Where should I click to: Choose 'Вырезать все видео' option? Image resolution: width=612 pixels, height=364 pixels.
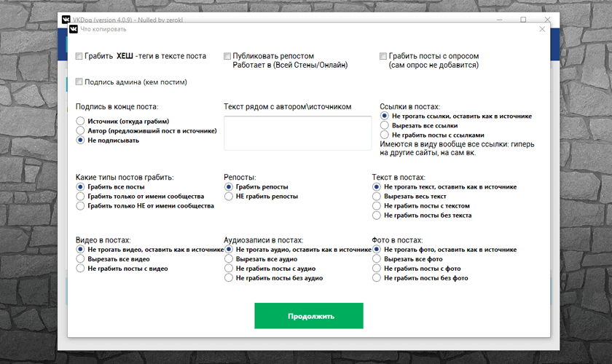80,259
